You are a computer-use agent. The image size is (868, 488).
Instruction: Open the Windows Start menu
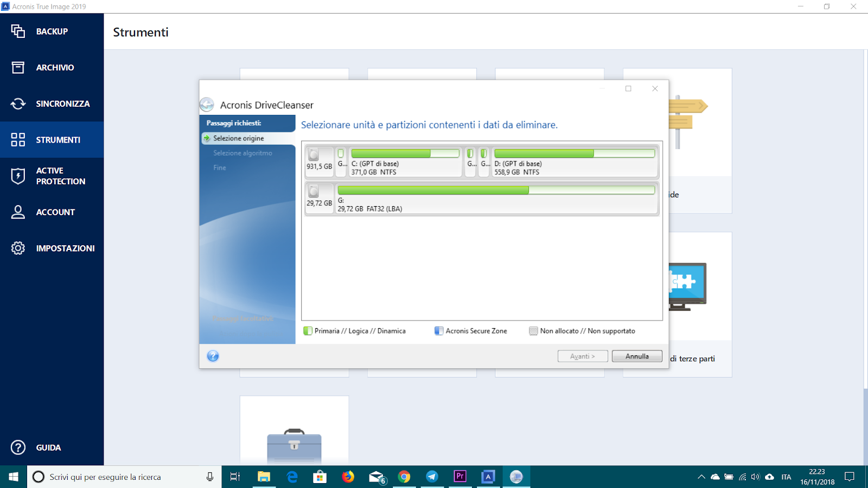click(x=14, y=477)
